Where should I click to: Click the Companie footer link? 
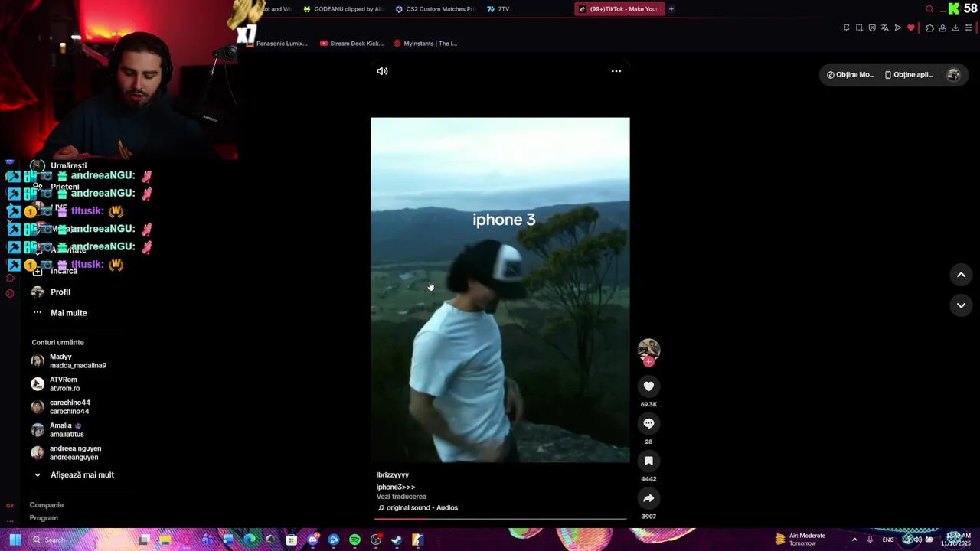(47, 505)
